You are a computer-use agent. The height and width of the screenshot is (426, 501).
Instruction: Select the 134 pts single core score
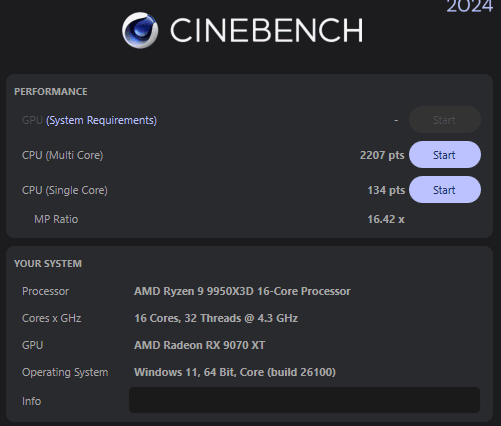pos(386,190)
